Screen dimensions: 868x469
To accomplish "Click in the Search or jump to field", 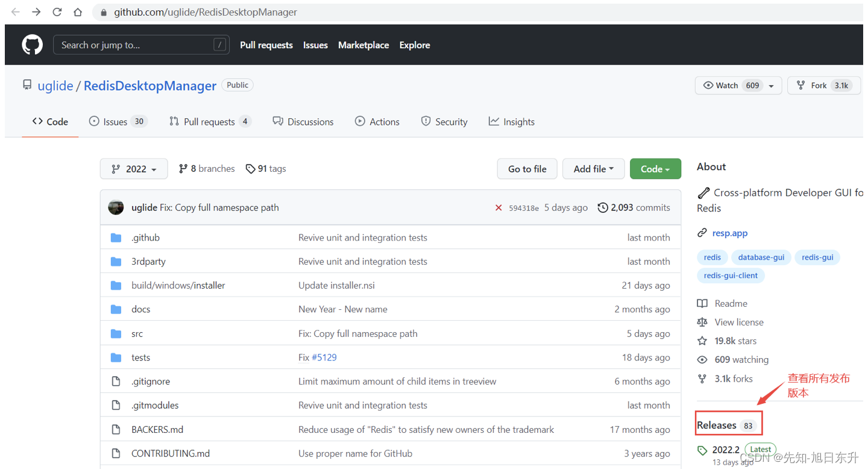I will click(x=141, y=45).
